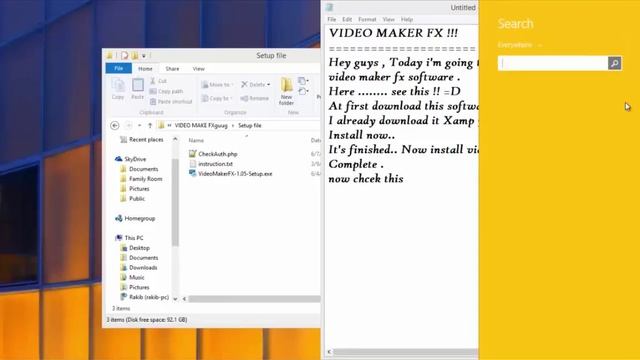Click the quick access Properties icon in the title bar
640x360 pixels.
point(125,55)
